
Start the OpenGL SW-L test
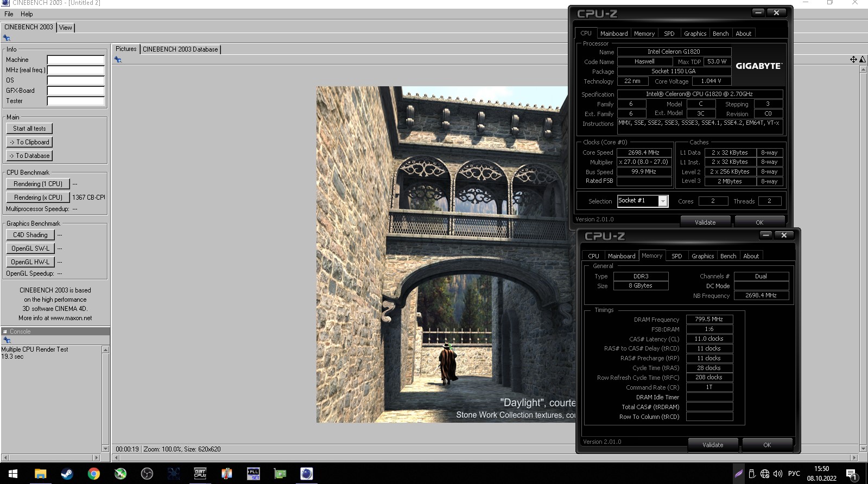coord(30,249)
